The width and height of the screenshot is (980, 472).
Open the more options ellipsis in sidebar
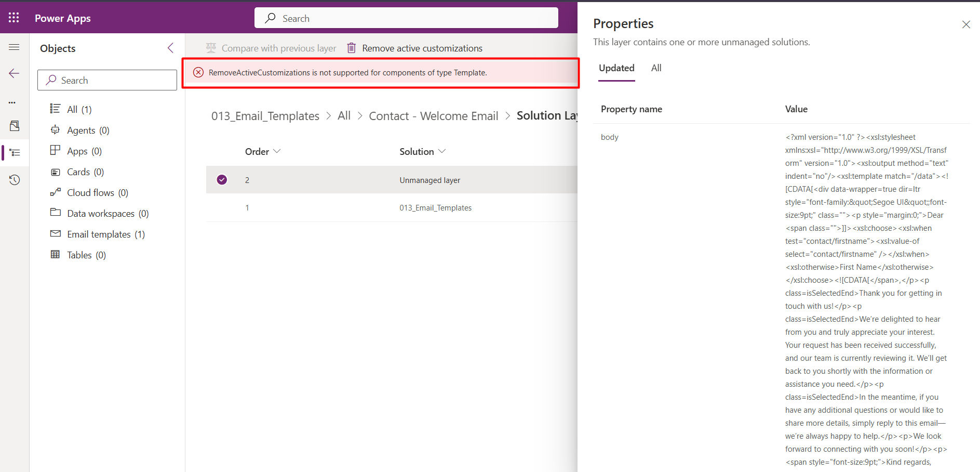point(12,102)
